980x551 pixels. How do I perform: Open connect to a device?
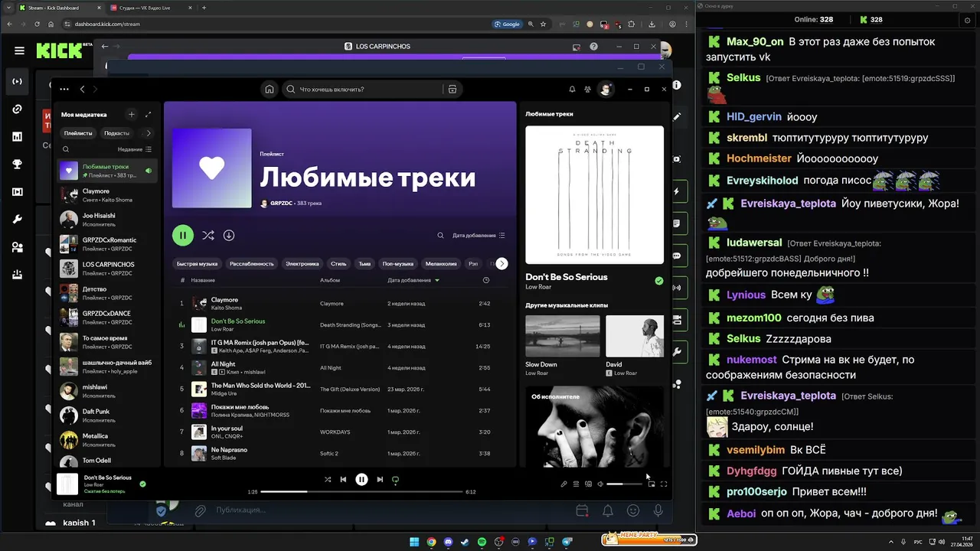(x=588, y=484)
